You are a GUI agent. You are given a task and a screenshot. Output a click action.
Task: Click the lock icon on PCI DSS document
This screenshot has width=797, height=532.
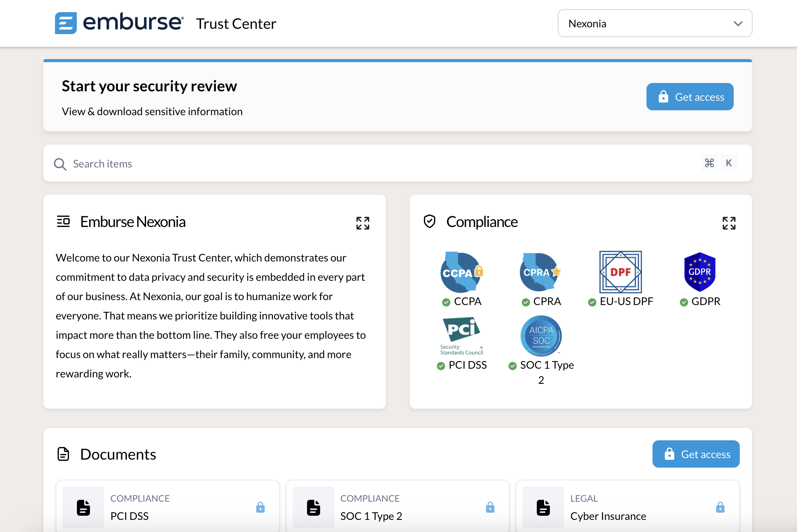[x=260, y=507]
